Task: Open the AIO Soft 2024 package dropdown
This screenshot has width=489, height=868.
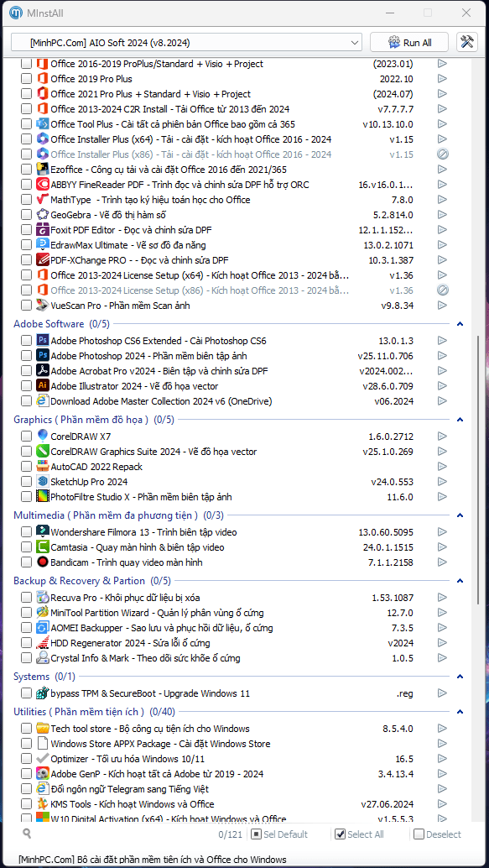Action: (x=186, y=42)
